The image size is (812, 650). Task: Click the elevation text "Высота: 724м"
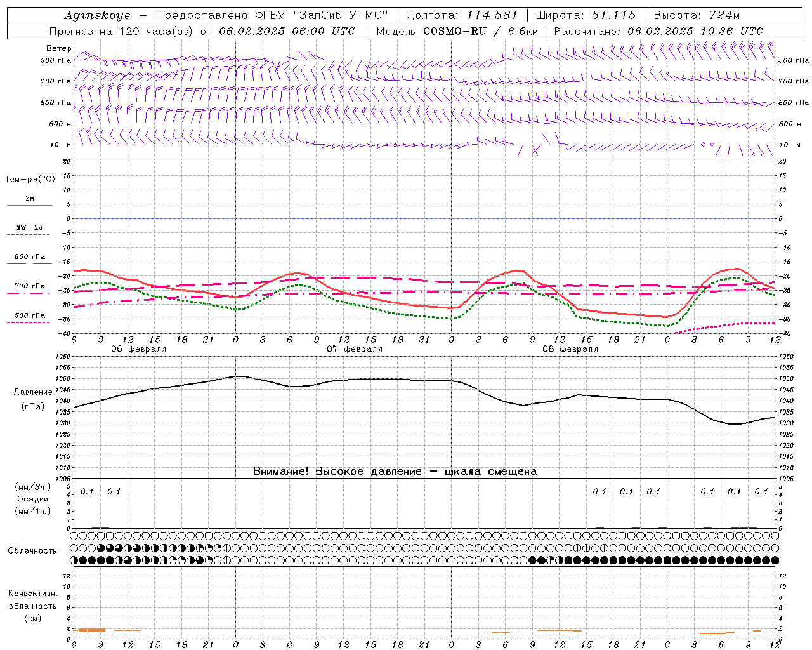click(697, 15)
